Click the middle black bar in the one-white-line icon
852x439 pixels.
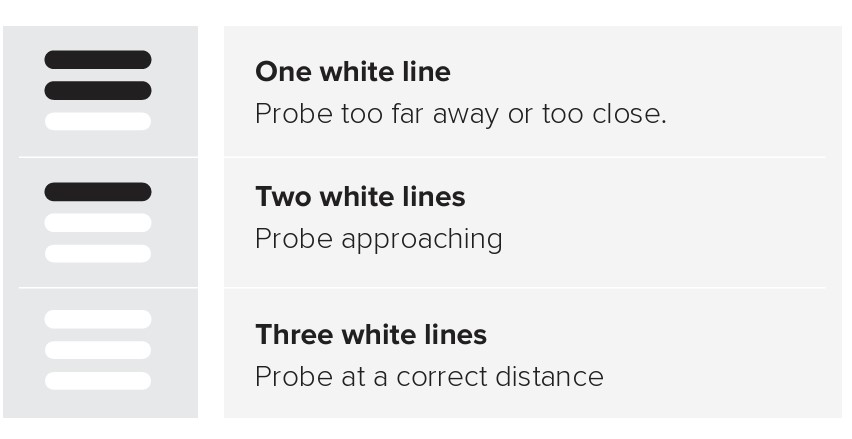98,91
